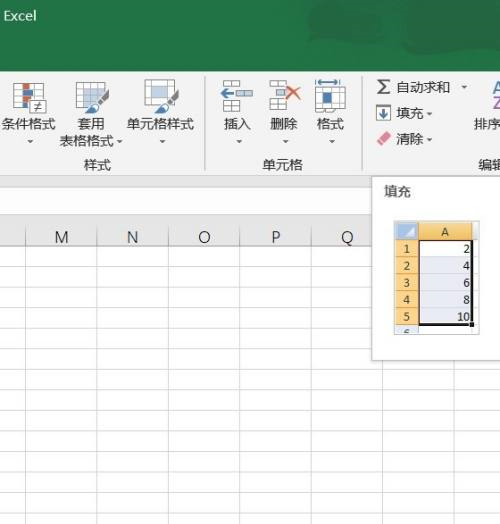The image size is (500, 524).
Task: Click the 清除 eraser icon
Action: tap(384, 139)
